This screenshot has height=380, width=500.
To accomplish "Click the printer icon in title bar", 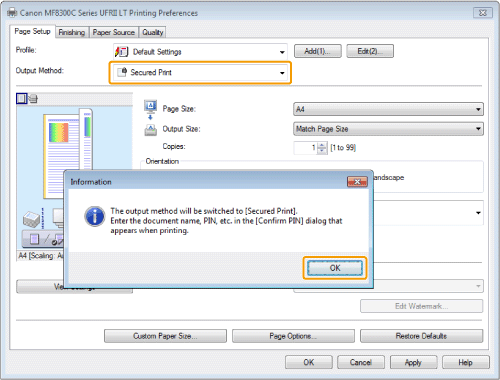I will (x=12, y=13).
